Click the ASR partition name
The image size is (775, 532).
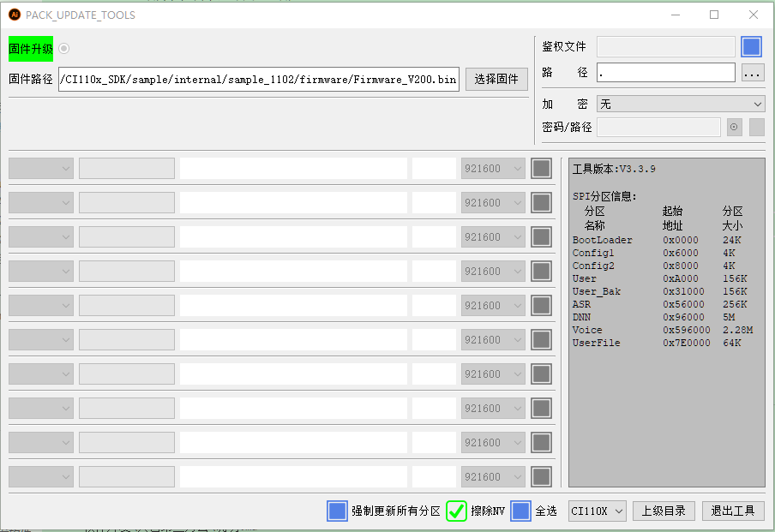(581, 304)
